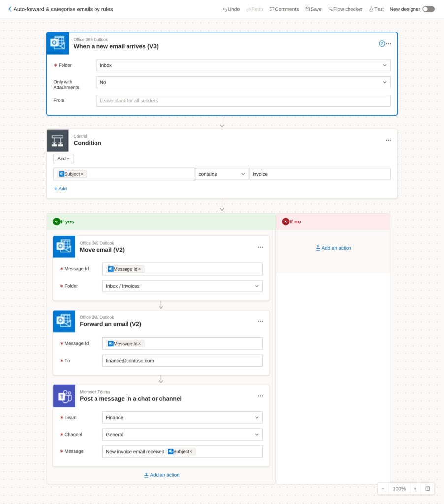Click the Forward an email Outlook icon
444x504 pixels.
tap(64, 321)
